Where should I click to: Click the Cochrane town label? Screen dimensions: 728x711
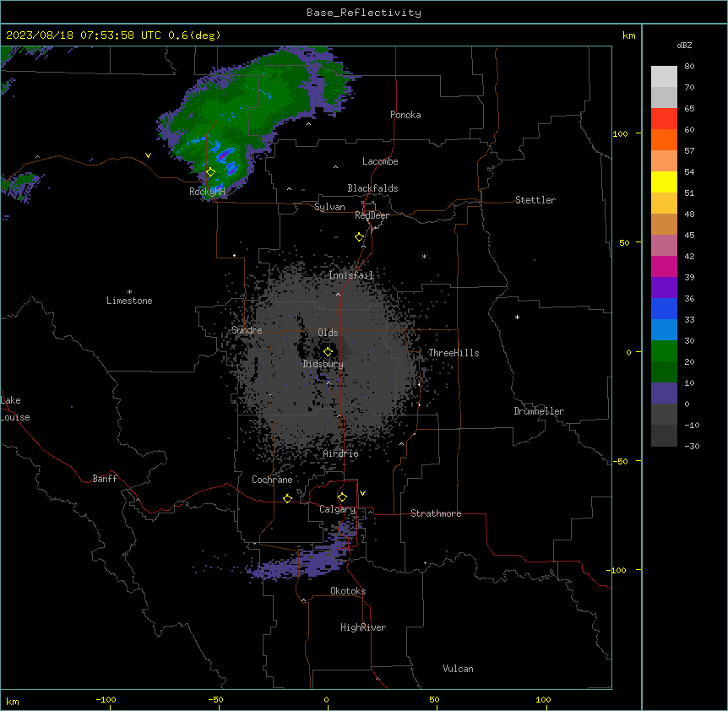(272, 480)
